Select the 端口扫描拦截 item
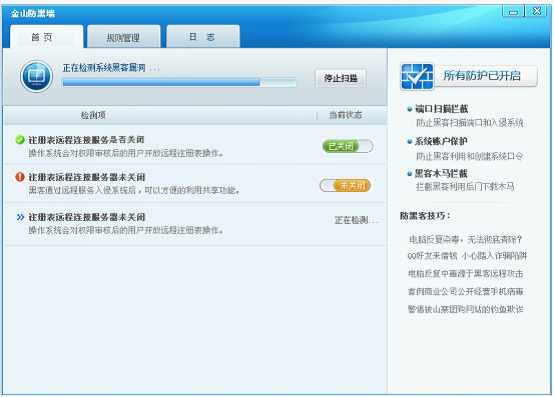This screenshot has width=554, height=397. click(441, 109)
